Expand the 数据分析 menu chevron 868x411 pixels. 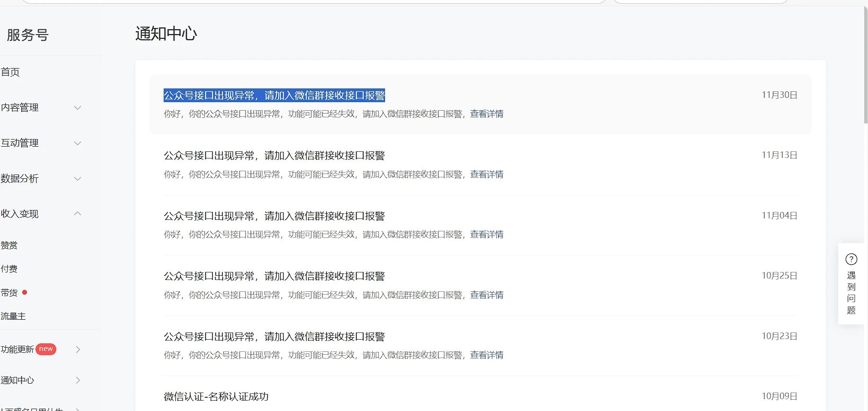click(78, 179)
